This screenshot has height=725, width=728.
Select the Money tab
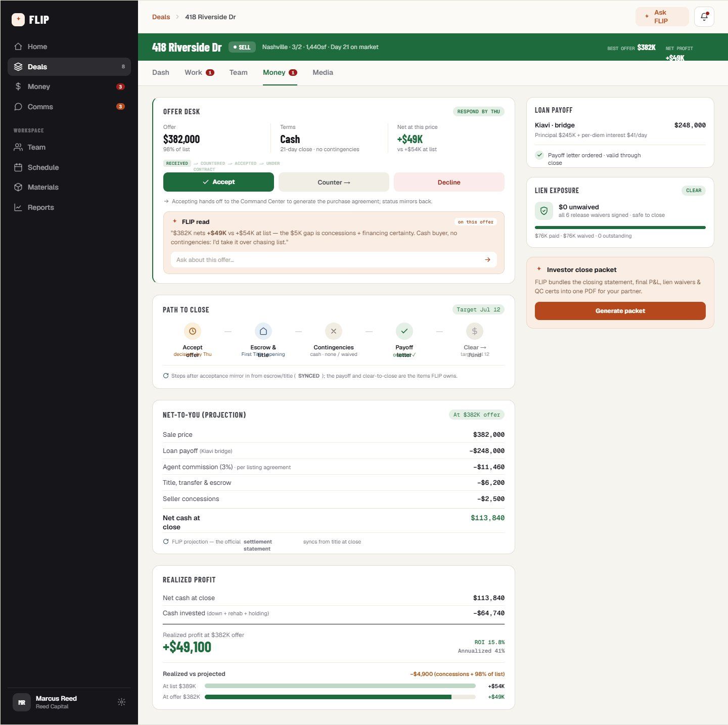280,72
